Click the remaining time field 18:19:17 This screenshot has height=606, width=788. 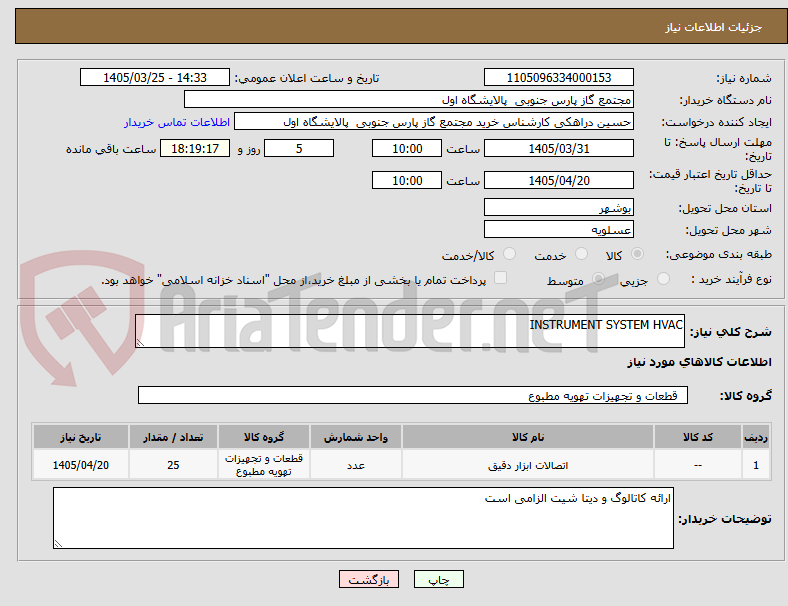(195, 148)
